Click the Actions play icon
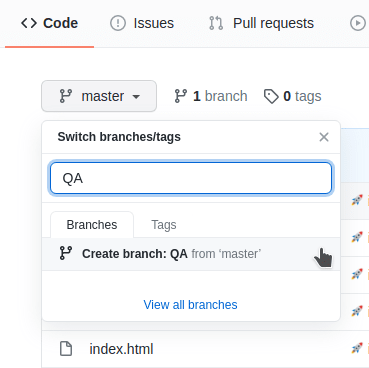Viewport: 369px width, 368px height. click(358, 23)
